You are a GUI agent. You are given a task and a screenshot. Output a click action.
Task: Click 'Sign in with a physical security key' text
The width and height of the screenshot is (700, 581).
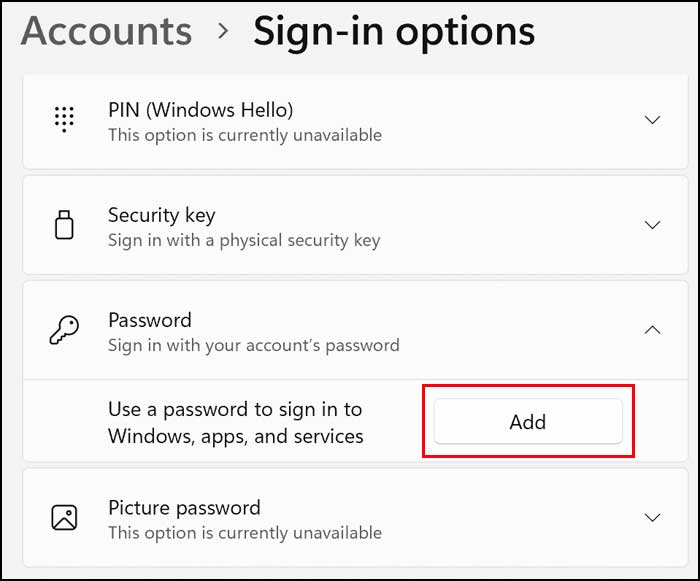[244, 240]
